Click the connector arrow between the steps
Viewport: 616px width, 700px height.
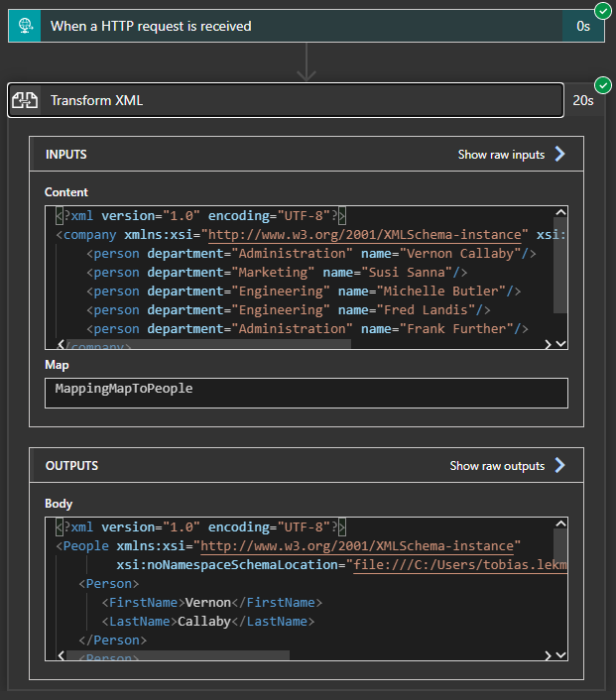point(307,62)
